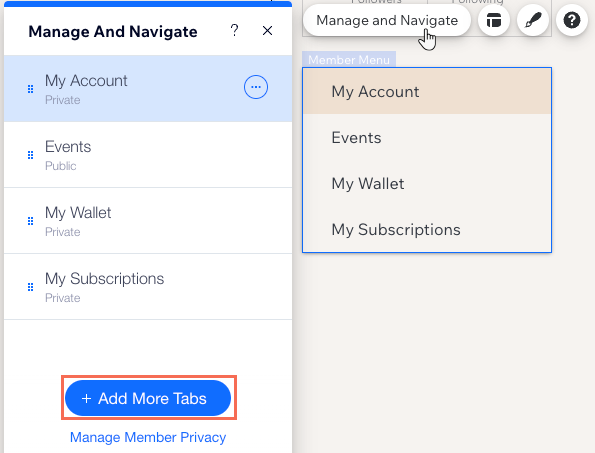Grab the drag handle beside My Account
Viewport: 595px width, 453px height.
pos(31,89)
